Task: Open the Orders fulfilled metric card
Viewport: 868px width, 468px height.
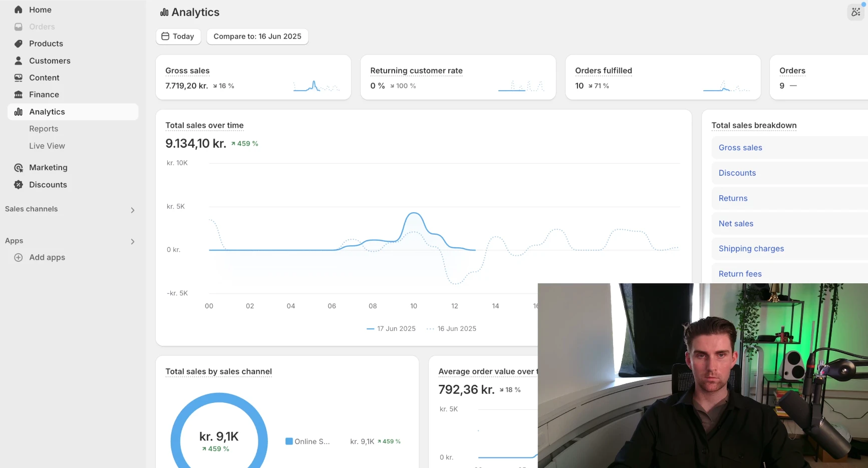Action: pyautogui.click(x=663, y=77)
